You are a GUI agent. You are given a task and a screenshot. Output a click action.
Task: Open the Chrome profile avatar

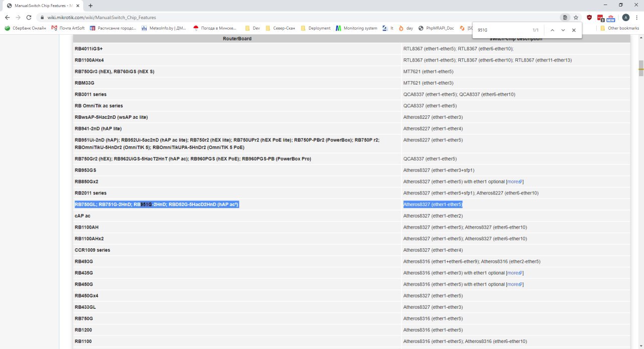click(x=625, y=17)
